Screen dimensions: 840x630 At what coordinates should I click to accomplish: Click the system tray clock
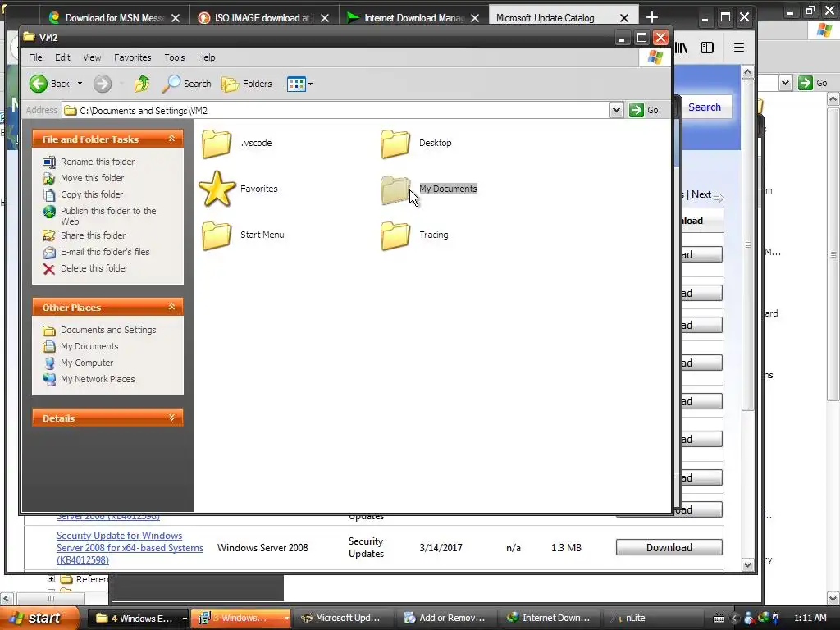(810, 618)
